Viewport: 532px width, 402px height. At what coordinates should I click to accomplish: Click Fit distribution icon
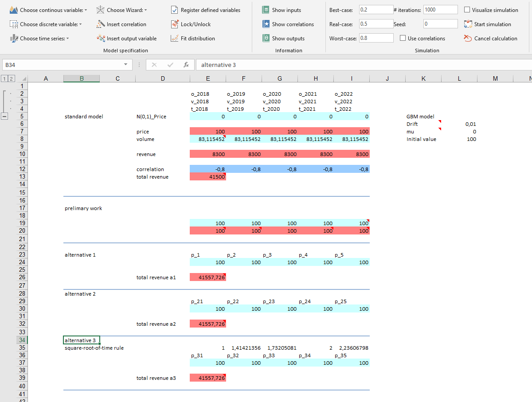(x=175, y=39)
